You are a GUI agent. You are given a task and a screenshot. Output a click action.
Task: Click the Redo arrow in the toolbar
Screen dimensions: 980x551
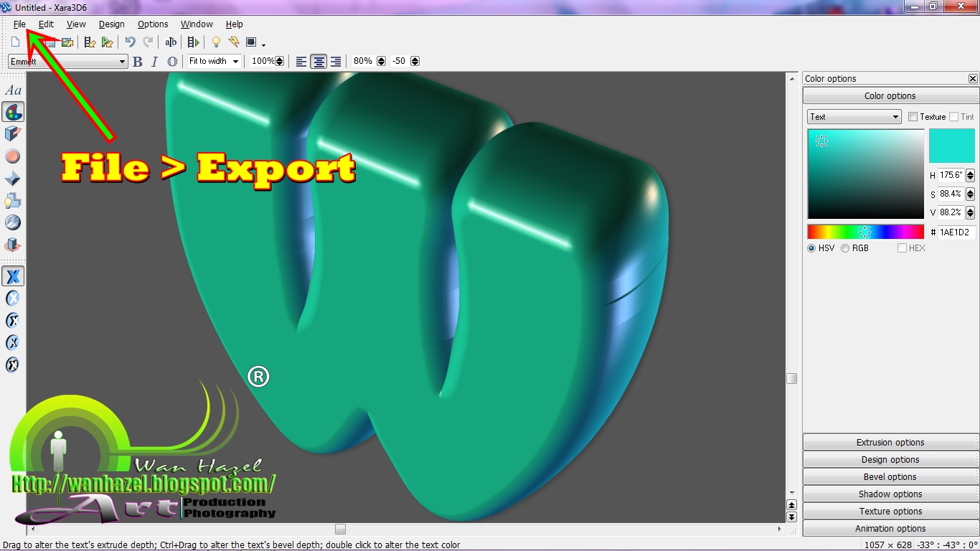(148, 42)
